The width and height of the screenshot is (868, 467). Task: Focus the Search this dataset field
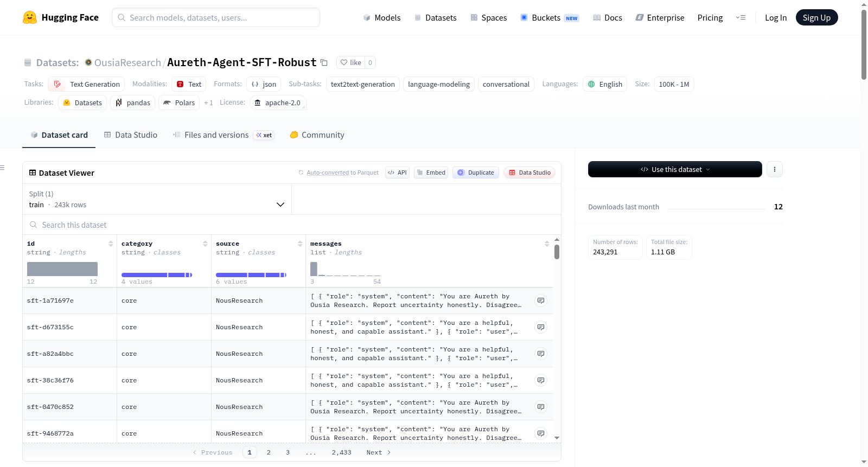292,225
